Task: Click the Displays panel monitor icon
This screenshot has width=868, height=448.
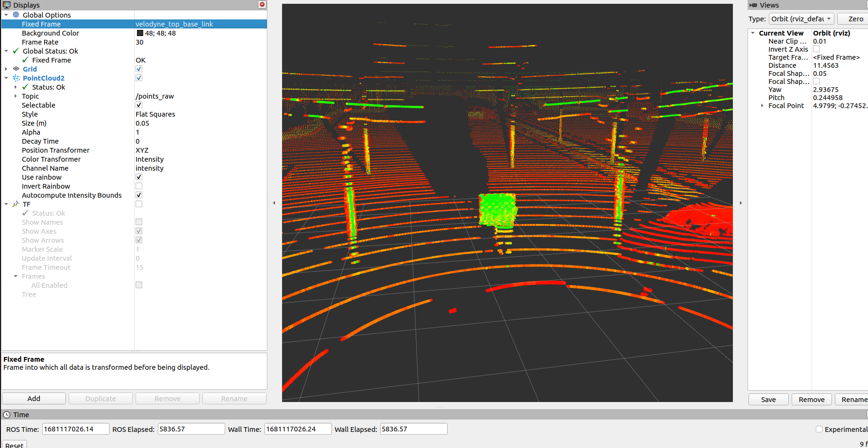Action: (7, 5)
